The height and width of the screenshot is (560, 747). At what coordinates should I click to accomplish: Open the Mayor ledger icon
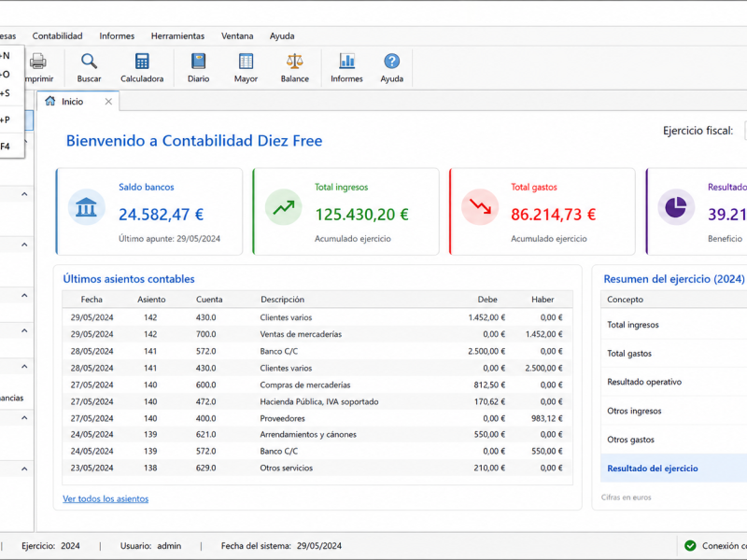pyautogui.click(x=246, y=62)
